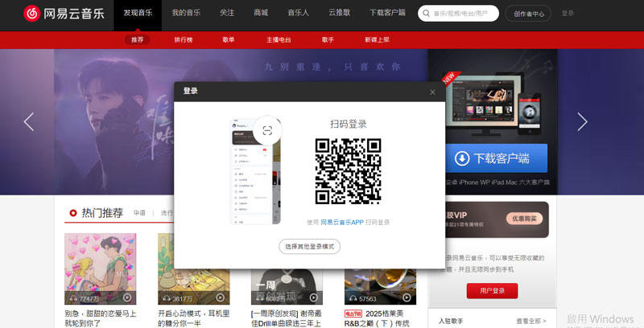This screenshot has height=328, width=644.
Task: Close the 登录 dialog with the X
Action: pos(432,92)
